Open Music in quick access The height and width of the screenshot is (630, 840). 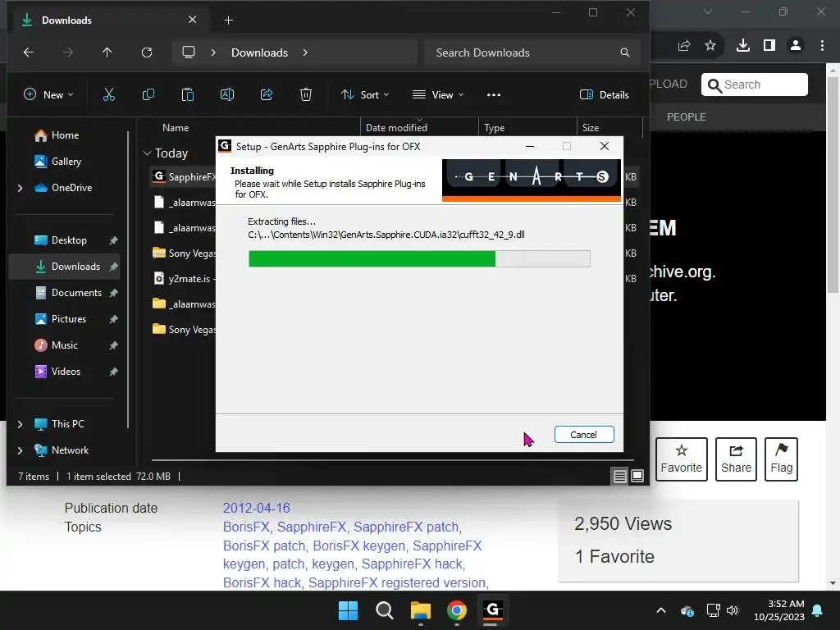point(57,345)
